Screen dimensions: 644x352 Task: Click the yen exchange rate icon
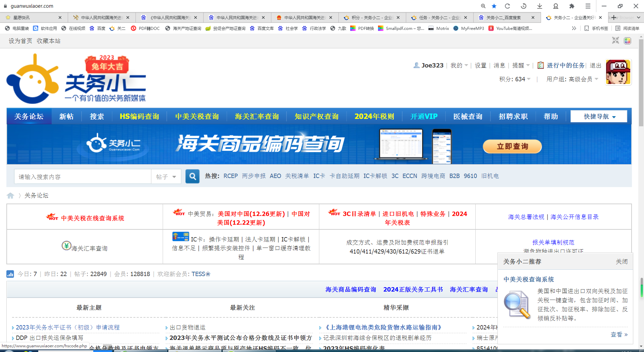[x=66, y=246]
